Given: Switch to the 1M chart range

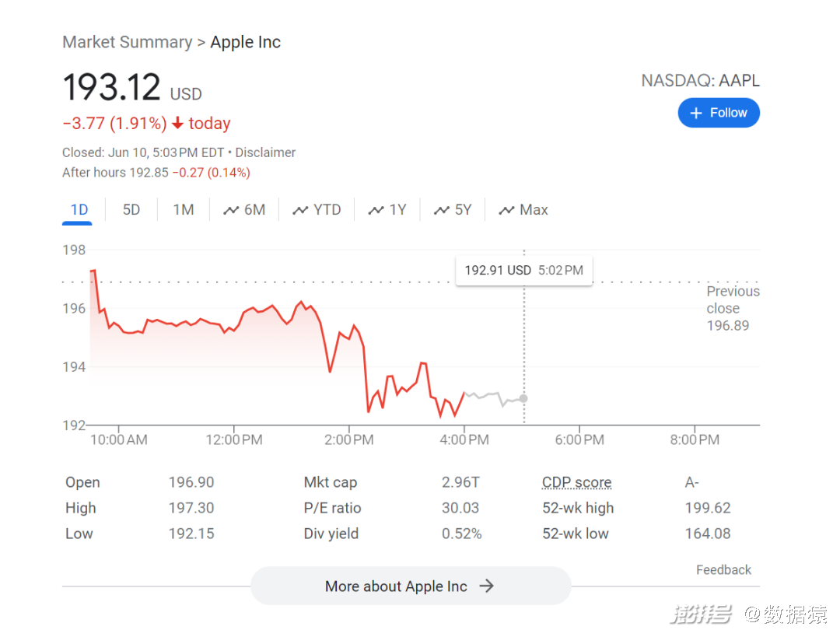Looking at the screenshot, I should click(184, 210).
